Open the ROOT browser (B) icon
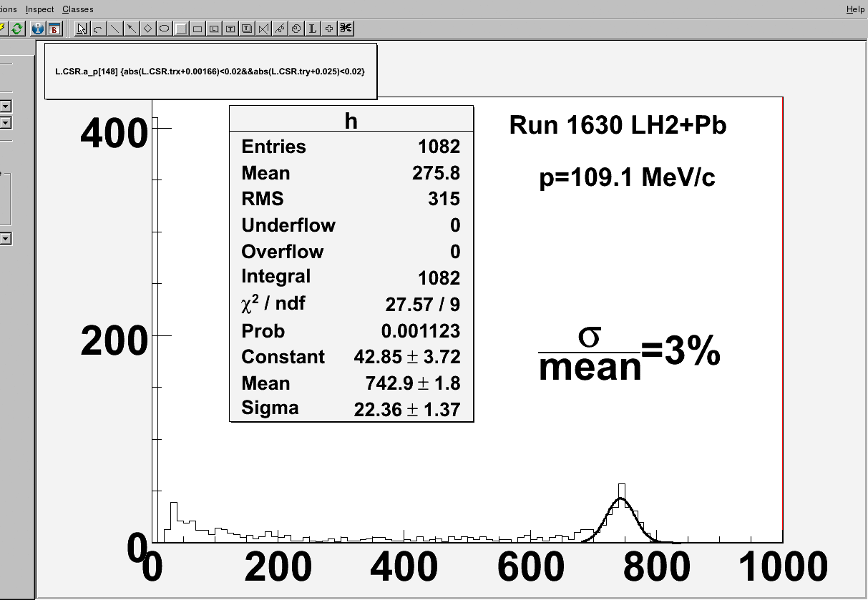This screenshot has height=600, width=868. [x=54, y=29]
